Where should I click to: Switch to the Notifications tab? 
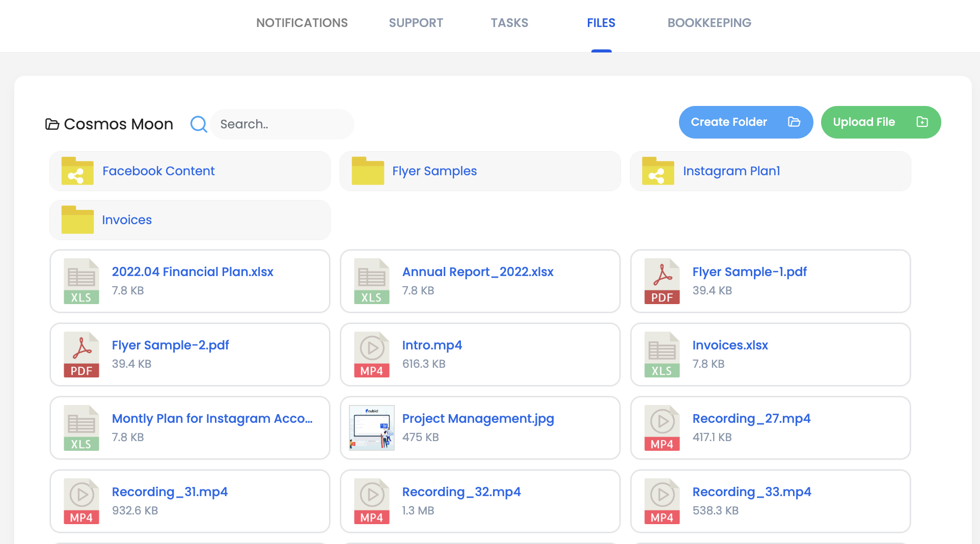point(302,23)
